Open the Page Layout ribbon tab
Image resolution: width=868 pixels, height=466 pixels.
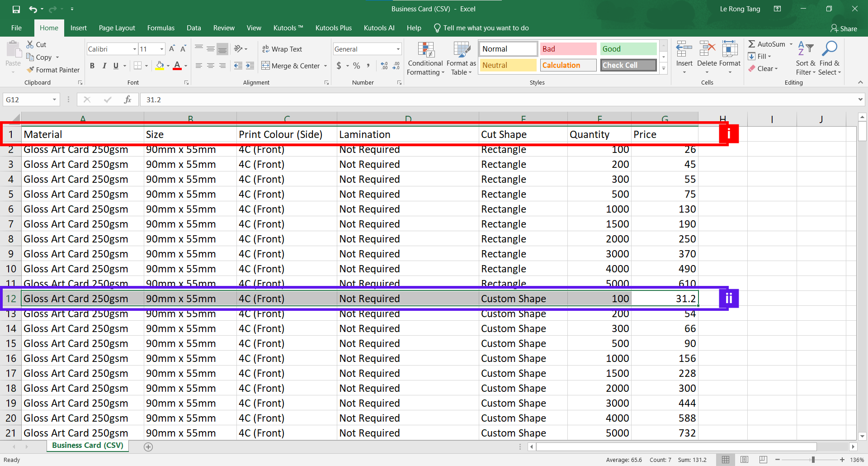117,28
